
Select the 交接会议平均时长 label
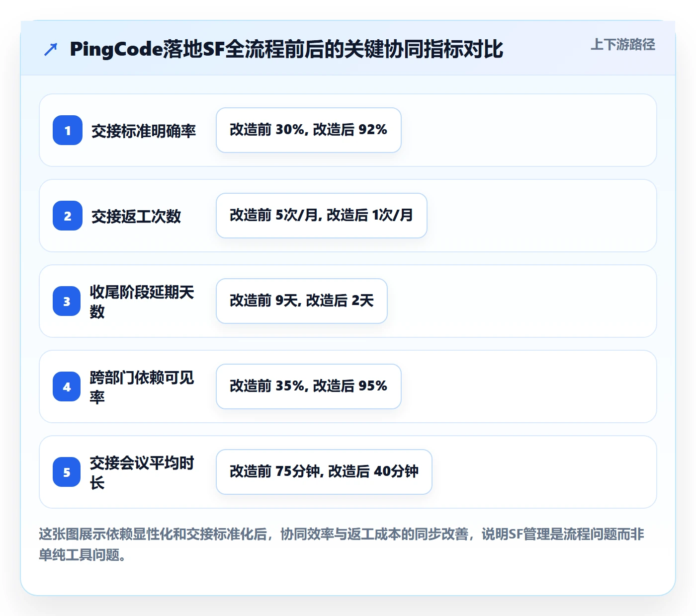(142, 472)
